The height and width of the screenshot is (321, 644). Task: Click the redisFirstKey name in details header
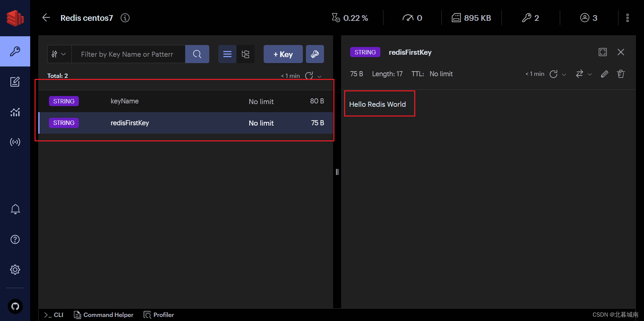(410, 52)
